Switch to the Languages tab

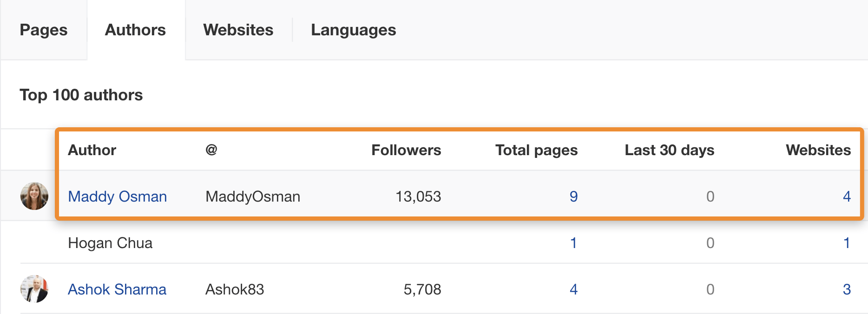(x=353, y=30)
